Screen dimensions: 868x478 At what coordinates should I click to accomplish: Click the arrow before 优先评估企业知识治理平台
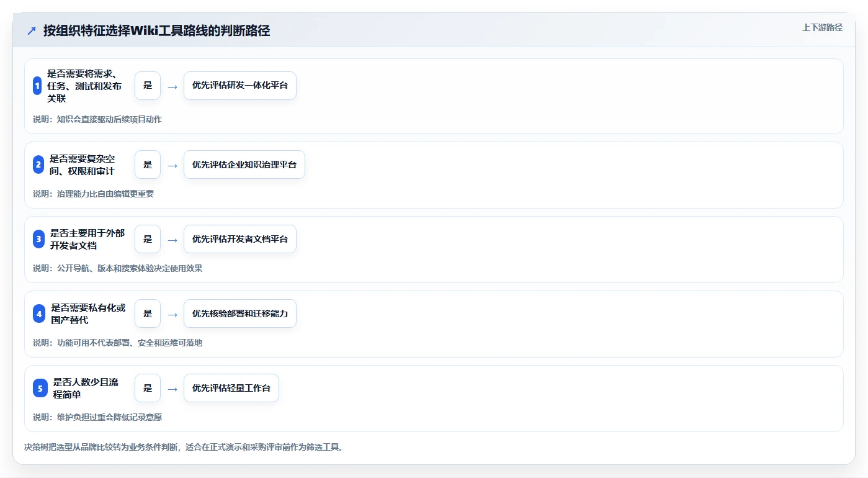(172, 165)
